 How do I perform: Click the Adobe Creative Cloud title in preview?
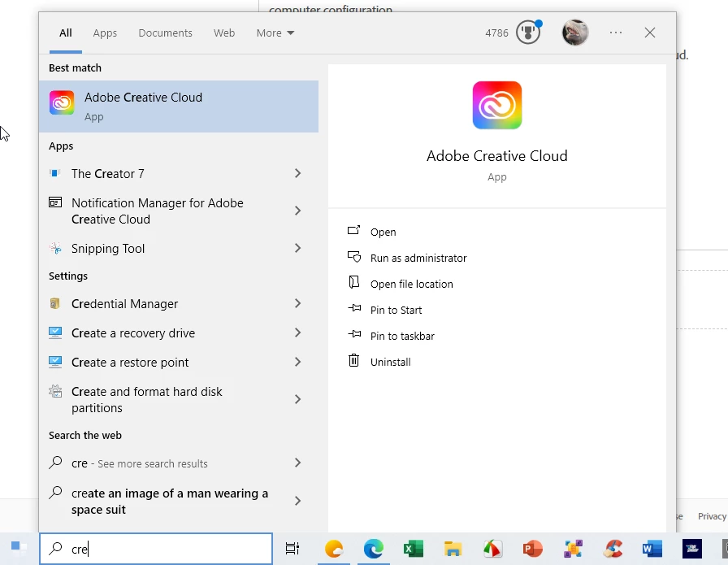click(x=496, y=155)
